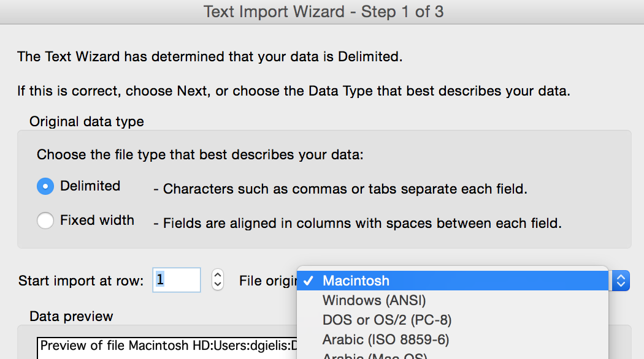Viewport: 644px width, 359px height.
Task: Click the 'Data preview' heading
Action: tap(71, 317)
